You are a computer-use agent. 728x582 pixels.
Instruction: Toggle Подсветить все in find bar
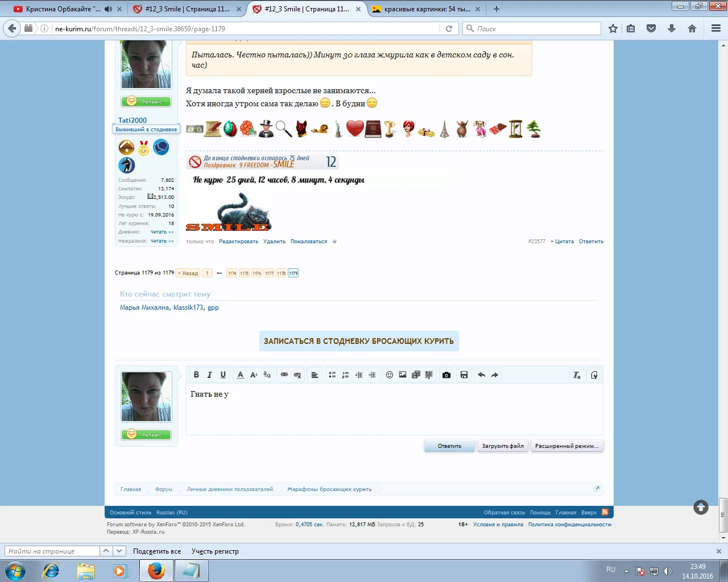(157, 551)
